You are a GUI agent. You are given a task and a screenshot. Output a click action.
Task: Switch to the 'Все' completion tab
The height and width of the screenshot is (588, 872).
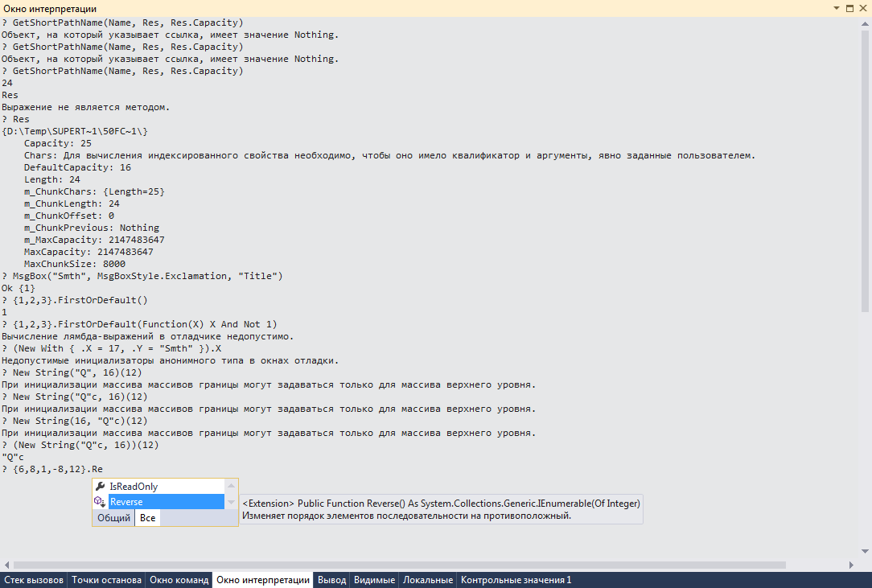pyautogui.click(x=147, y=517)
